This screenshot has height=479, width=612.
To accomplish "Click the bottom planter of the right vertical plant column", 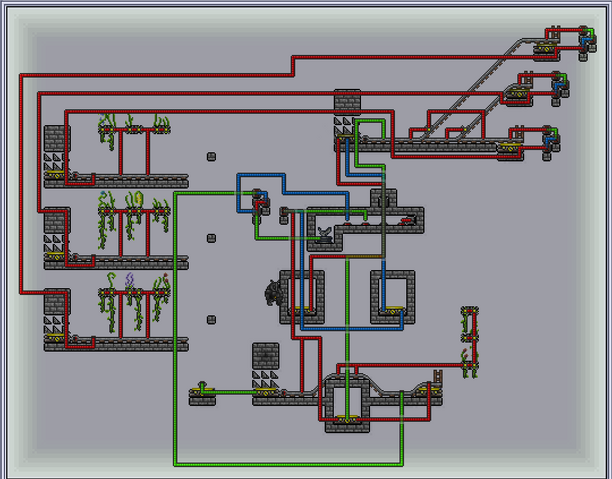I will 470,365.
